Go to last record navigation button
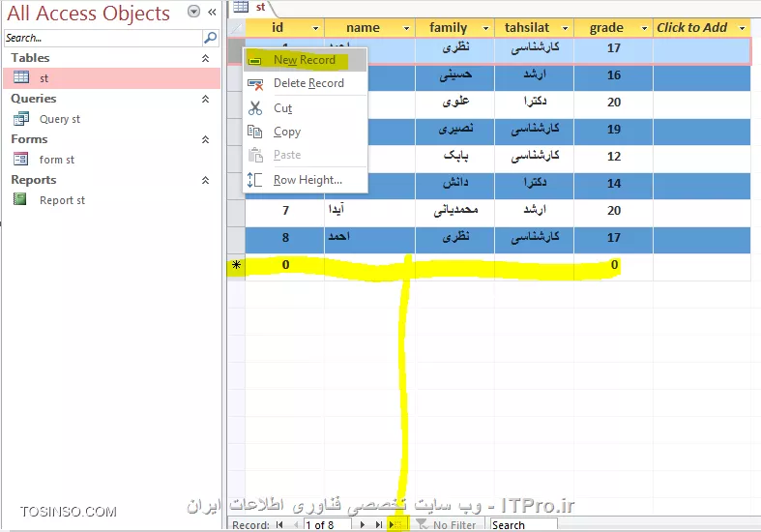 pyautogui.click(x=378, y=524)
